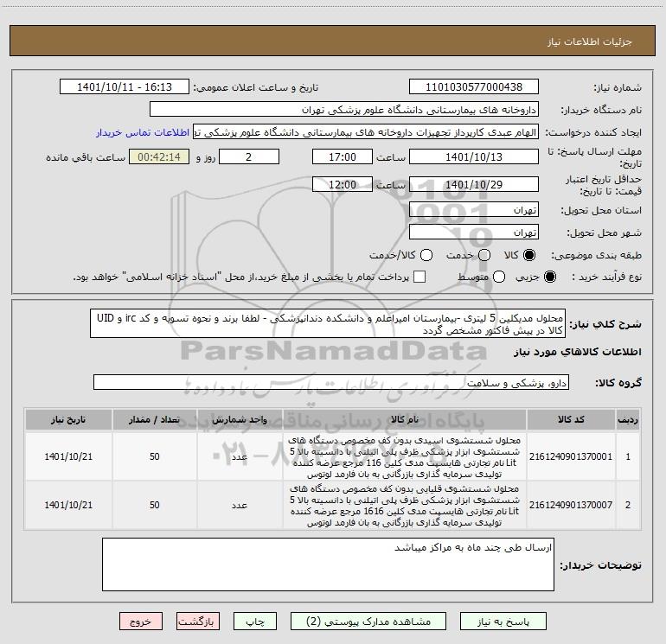
Task: Select the متوسط purchase type radio
Action: pos(499,277)
